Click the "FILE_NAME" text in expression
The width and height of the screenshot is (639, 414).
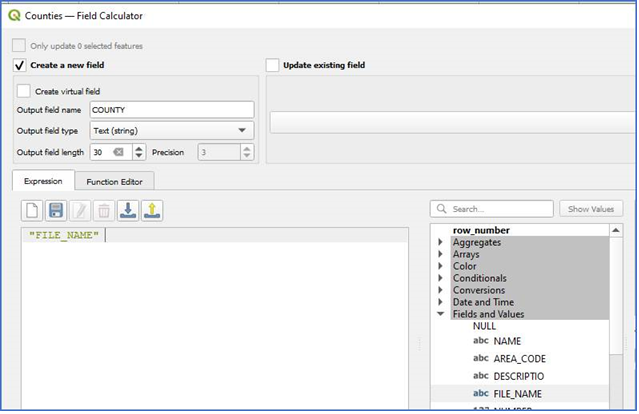64,235
